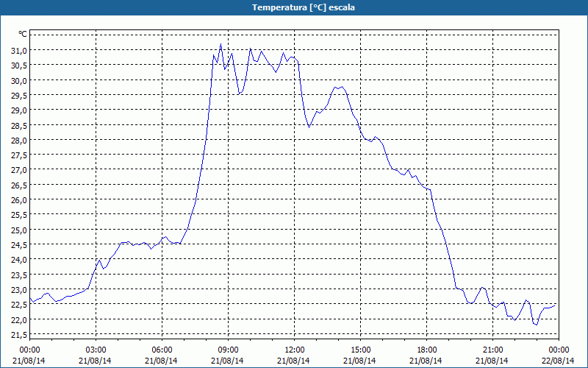Click the 29,5 temperature axis value
This screenshot has width=588, height=368.
point(20,95)
